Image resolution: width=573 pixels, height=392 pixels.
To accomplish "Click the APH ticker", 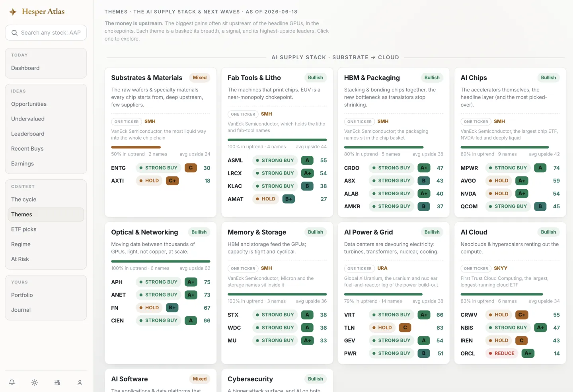I will pyautogui.click(x=117, y=282).
